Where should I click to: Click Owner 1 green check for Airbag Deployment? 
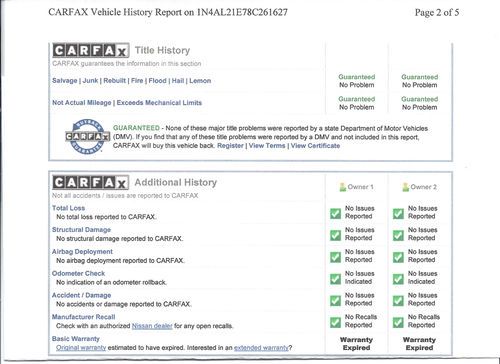point(335,257)
